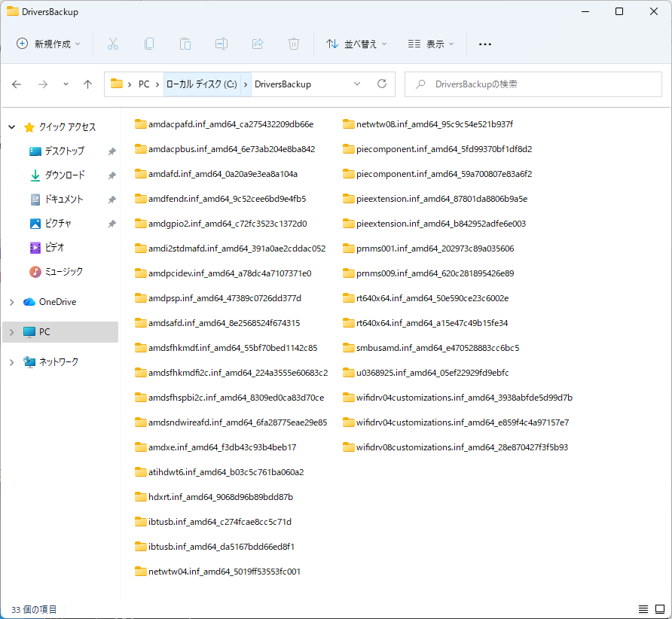Click the DriversBackup search box
Screen dimensions: 672x619
point(533,84)
